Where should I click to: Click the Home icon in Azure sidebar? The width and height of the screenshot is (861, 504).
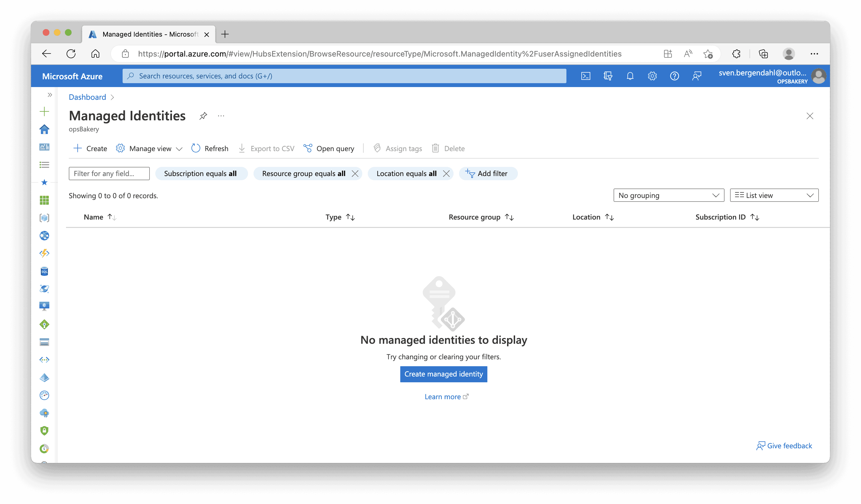tap(44, 129)
